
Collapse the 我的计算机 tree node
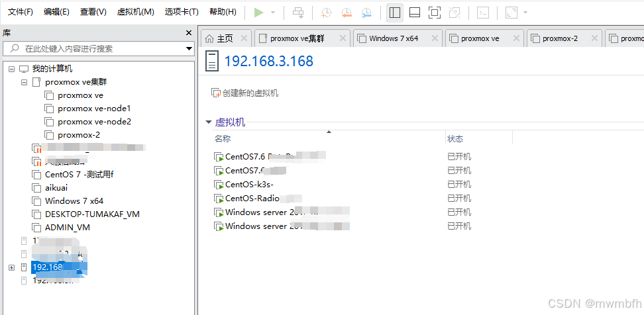tap(11, 69)
